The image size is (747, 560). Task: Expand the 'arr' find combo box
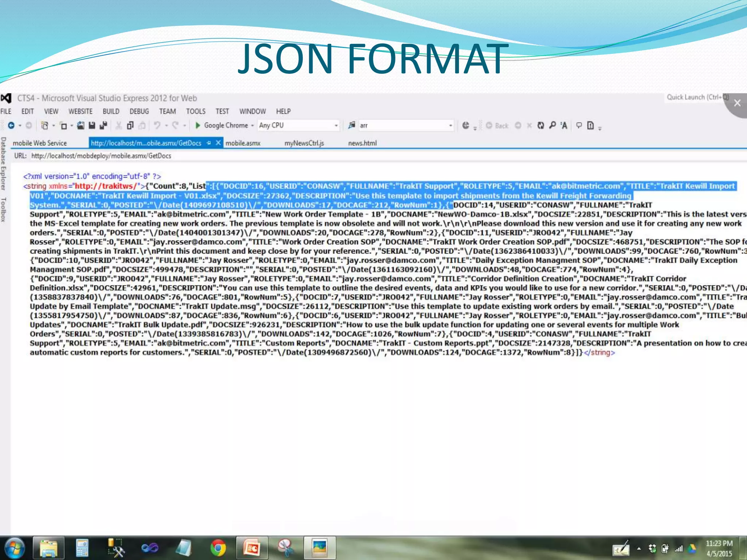click(x=450, y=125)
